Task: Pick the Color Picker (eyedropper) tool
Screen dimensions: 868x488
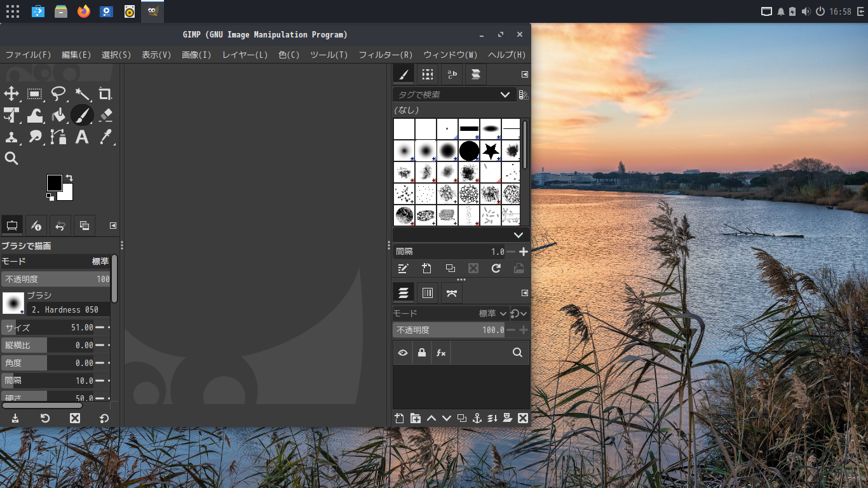Action: pyautogui.click(x=105, y=137)
